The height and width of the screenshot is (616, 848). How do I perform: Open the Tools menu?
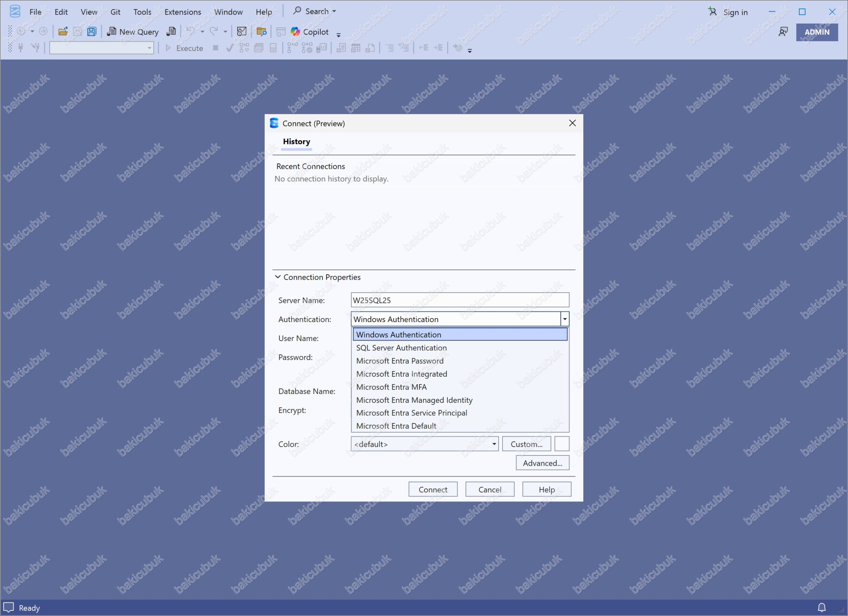point(142,12)
